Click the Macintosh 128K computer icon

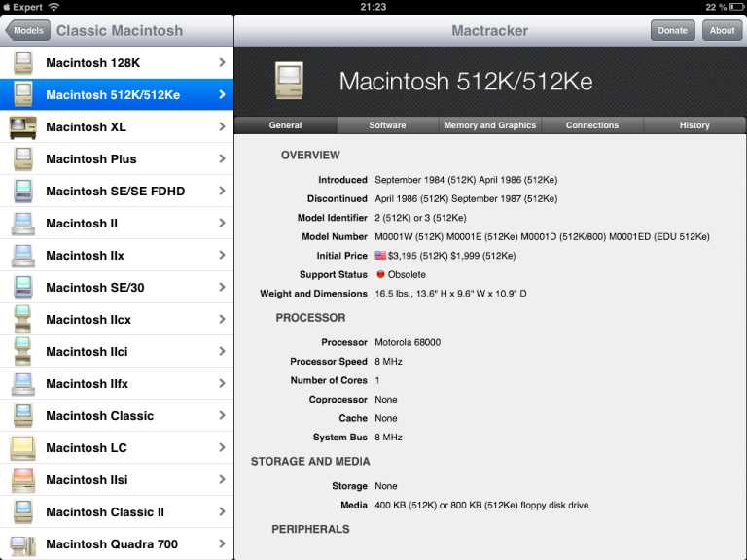coord(23,63)
